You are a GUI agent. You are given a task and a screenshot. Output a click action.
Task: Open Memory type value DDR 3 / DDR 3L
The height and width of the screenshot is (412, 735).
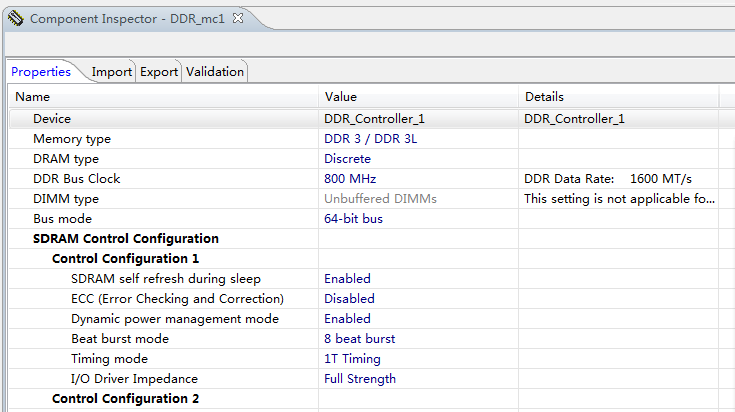pos(370,139)
